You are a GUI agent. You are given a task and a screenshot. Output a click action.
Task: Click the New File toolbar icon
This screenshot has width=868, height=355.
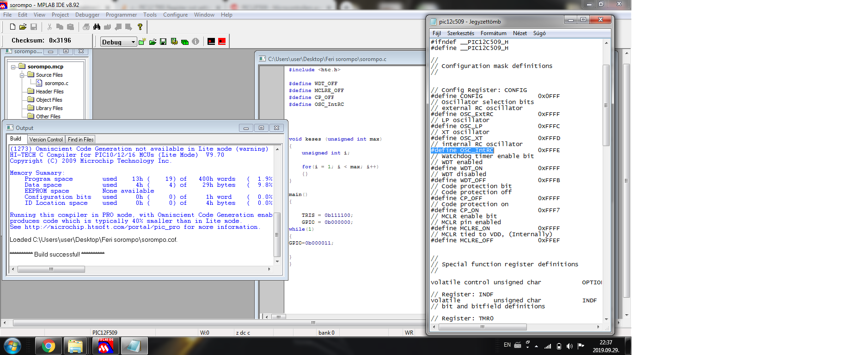tap(12, 27)
